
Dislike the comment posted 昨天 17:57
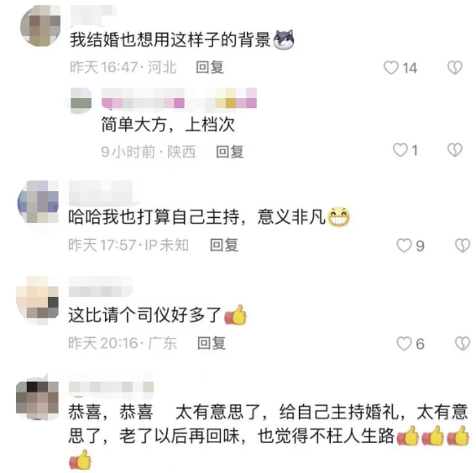pyautogui.click(x=463, y=246)
